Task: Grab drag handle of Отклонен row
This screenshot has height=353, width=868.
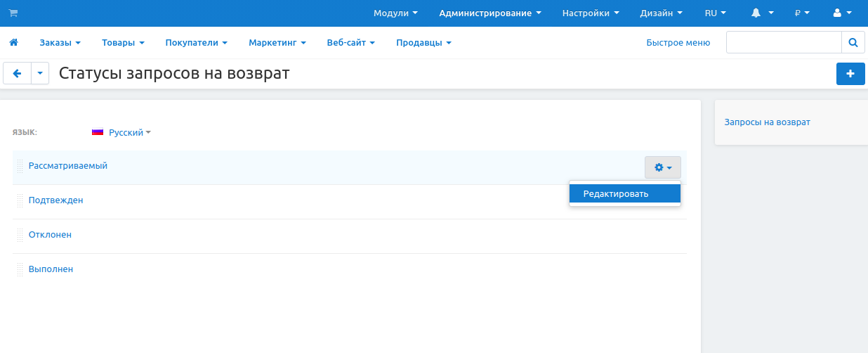Action: pyautogui.click(x=20, y=235)
